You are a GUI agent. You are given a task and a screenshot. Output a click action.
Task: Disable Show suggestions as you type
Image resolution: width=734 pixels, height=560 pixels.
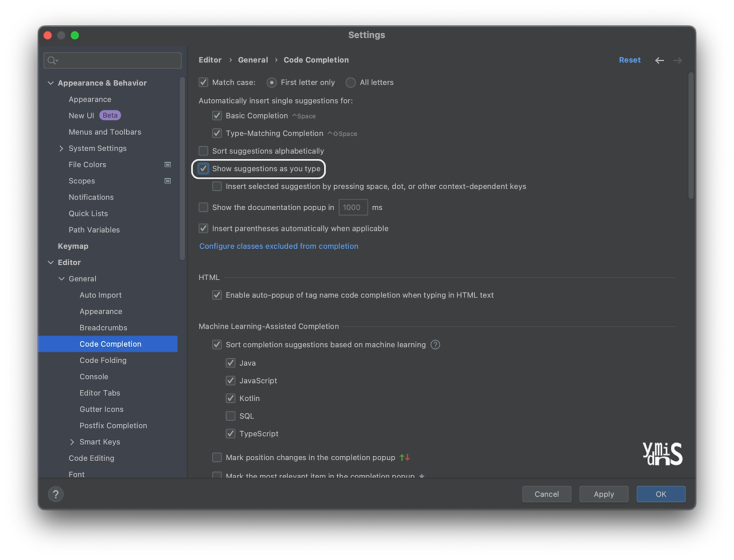click(203, 169)
